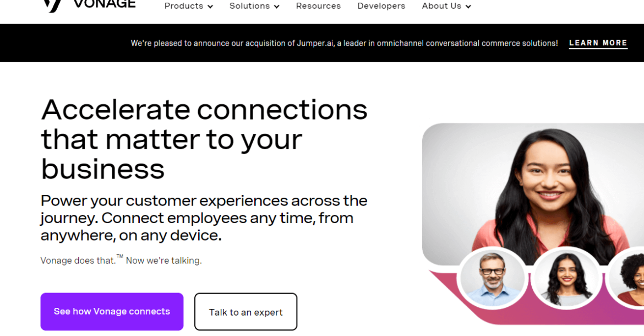Open the Products menu label
The image size is (644, 336).
point(184,6)
